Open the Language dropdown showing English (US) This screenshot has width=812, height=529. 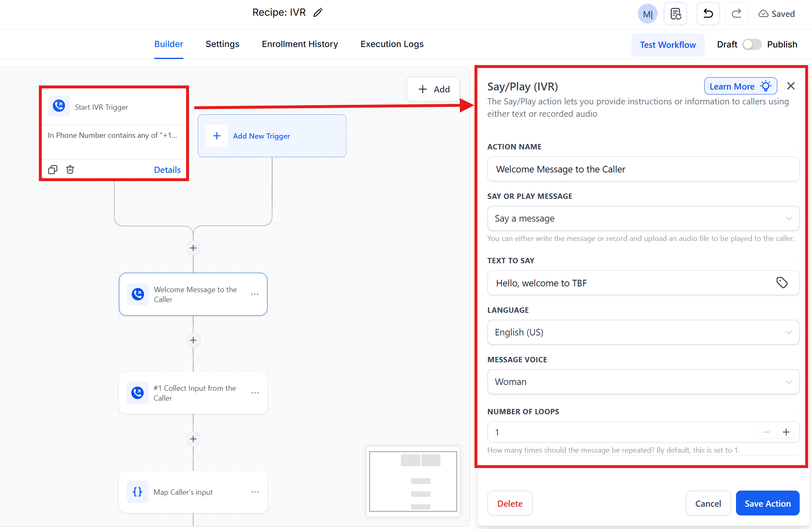tap(643, 332)
